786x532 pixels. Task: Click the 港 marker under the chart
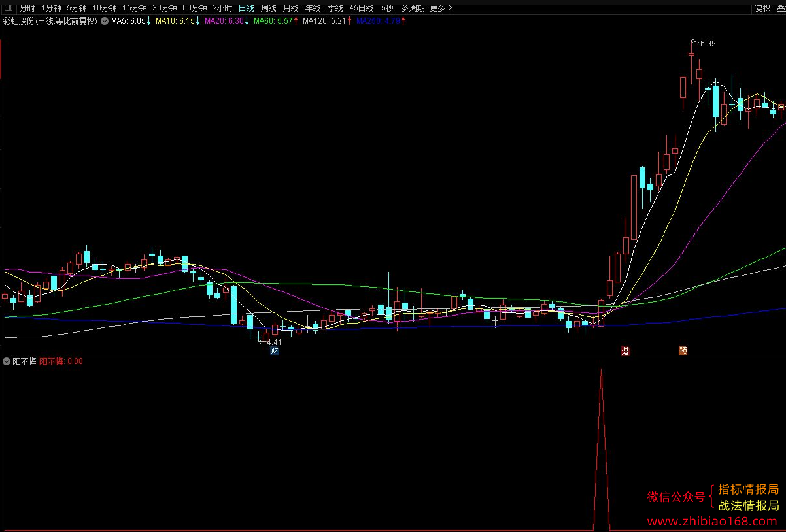625,351
